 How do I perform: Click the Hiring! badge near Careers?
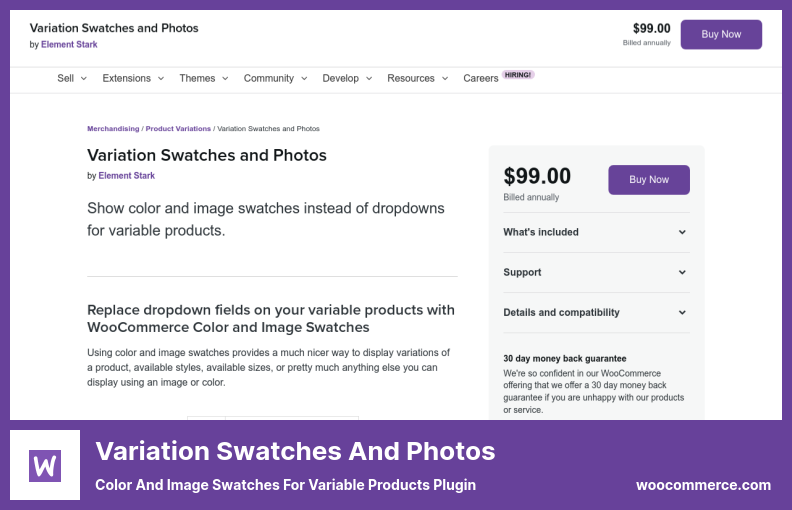coord(518,75)
